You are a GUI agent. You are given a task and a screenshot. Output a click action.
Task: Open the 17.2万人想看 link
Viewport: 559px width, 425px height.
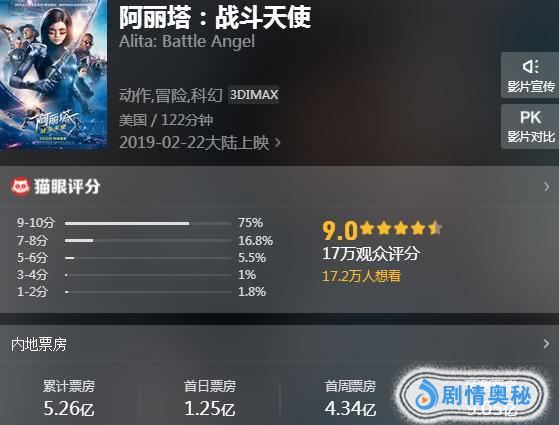361,276
